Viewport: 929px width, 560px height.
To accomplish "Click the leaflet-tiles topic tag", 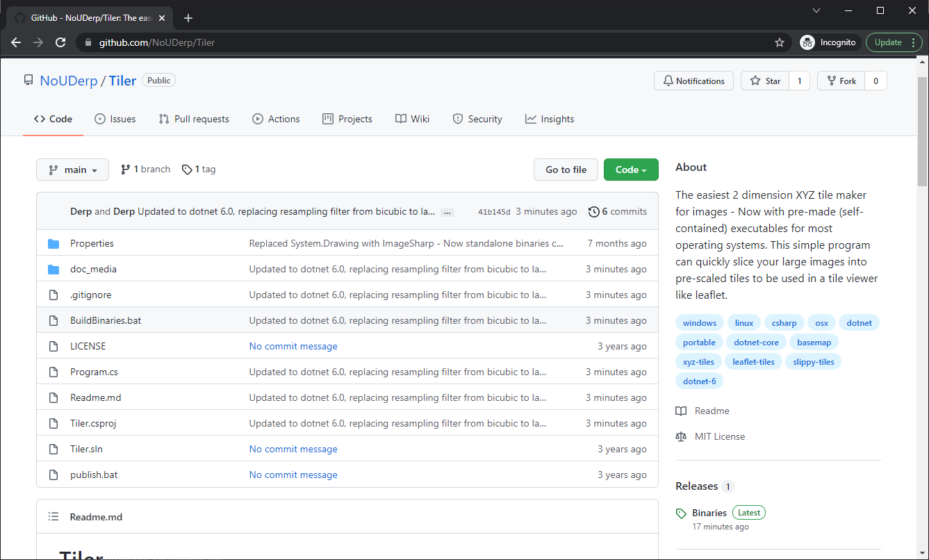I will click(x=753, y=361).
